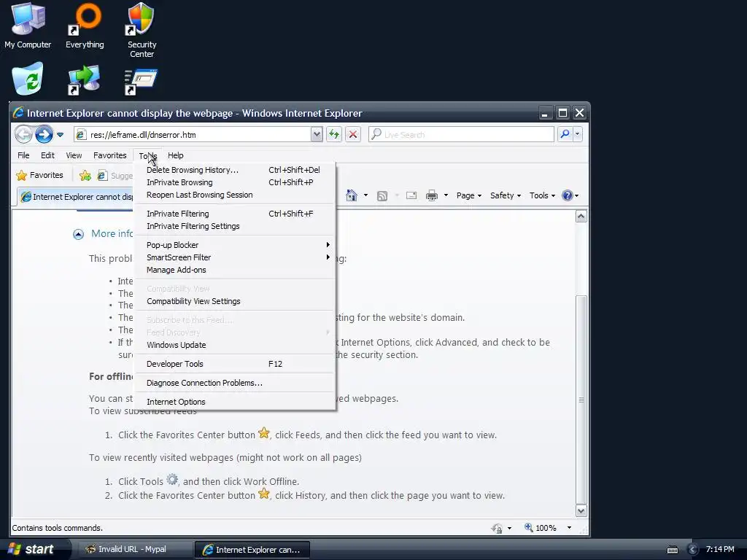Image resolution: width=747 pixels, height=560 pixels.
Task: Open the Favorites menu
Action: (109, 155)
